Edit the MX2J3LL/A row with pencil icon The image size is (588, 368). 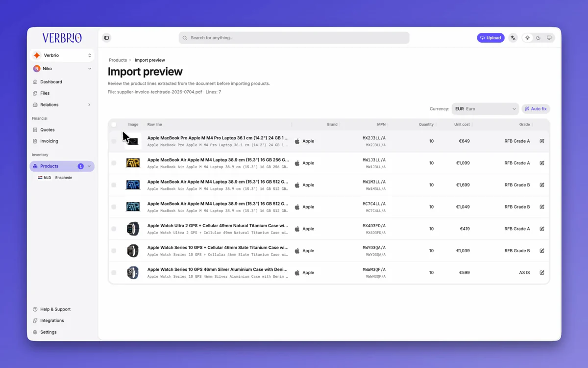click(x=542, y=141)
